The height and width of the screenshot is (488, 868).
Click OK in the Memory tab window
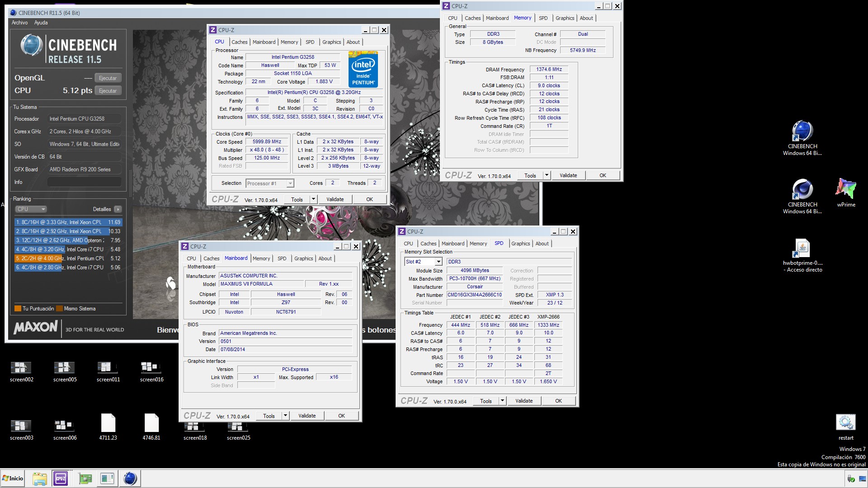(x=603, y=175)
